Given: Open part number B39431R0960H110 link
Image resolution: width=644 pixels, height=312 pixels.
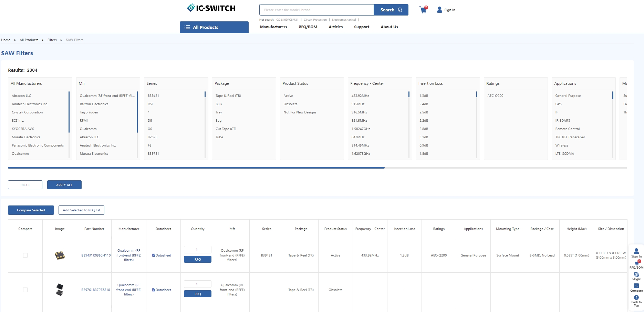Looking at the screenshot, I should click(96, 255).
